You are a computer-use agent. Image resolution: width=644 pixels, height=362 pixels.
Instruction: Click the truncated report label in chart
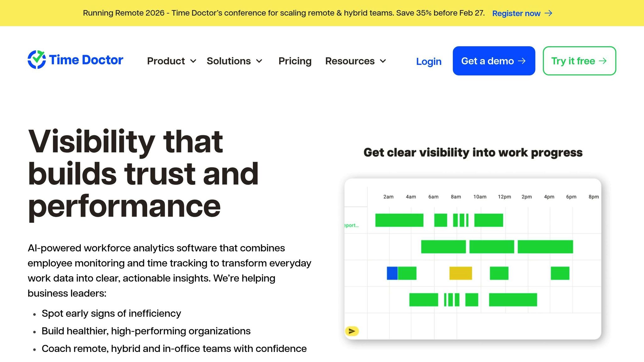[x=351, y=225]
